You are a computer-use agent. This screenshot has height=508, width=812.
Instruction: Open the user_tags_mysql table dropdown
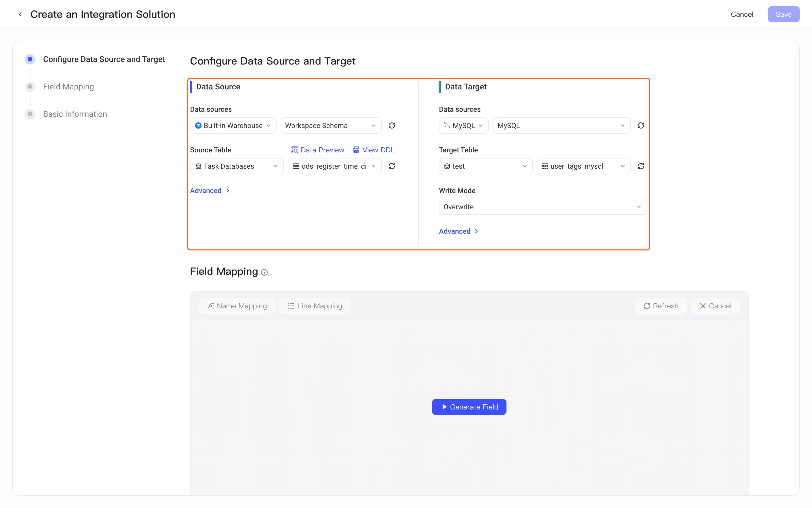(x=584, y=166)
